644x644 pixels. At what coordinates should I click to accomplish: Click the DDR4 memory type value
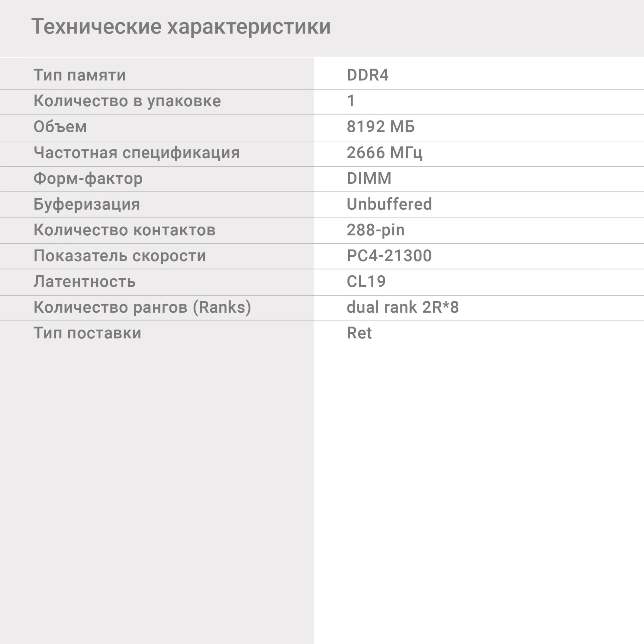pos(367,75)
